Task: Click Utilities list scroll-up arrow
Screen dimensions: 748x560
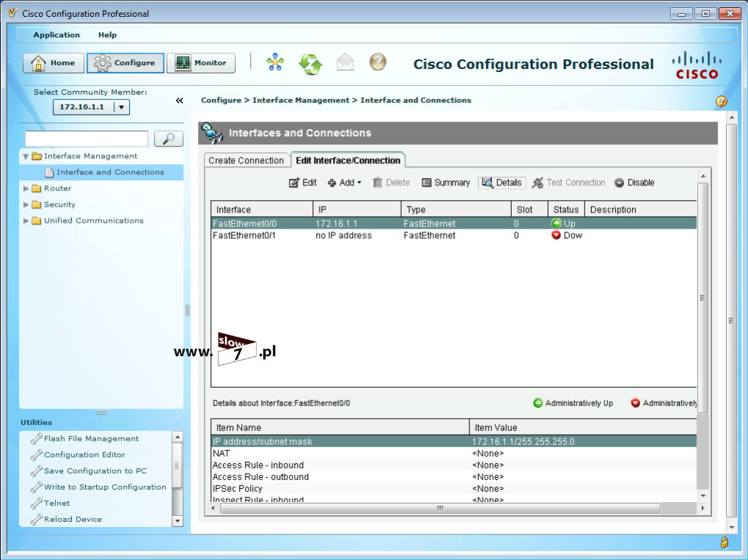Action: (x=177, y=437)
